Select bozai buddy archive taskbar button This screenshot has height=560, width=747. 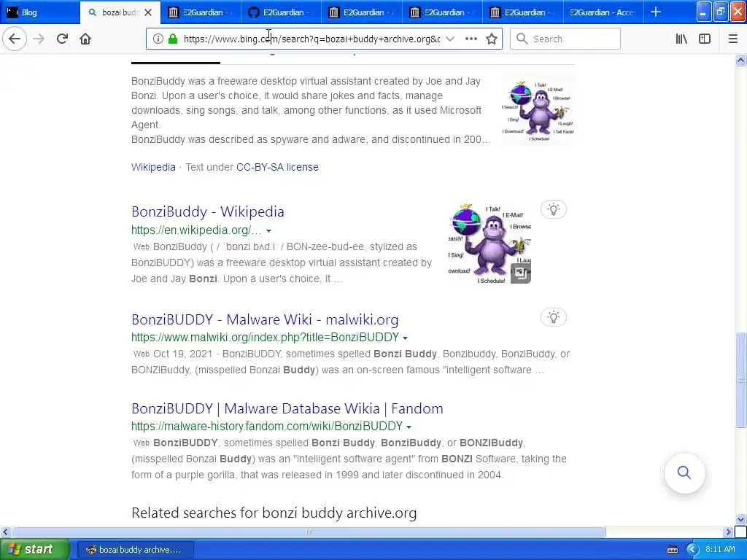135,550
